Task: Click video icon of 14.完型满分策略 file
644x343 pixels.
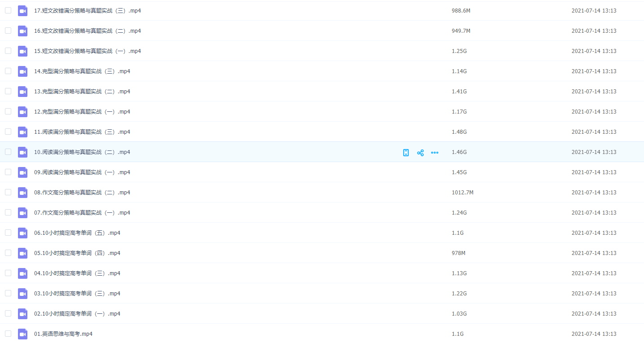Action: pyautogui.click(x=23, y=71)
